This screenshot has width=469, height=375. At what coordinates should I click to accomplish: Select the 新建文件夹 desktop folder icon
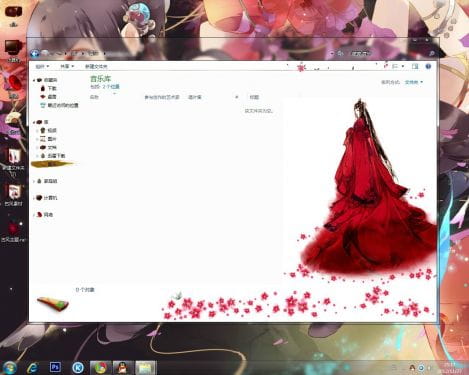[x=13, y=162]
